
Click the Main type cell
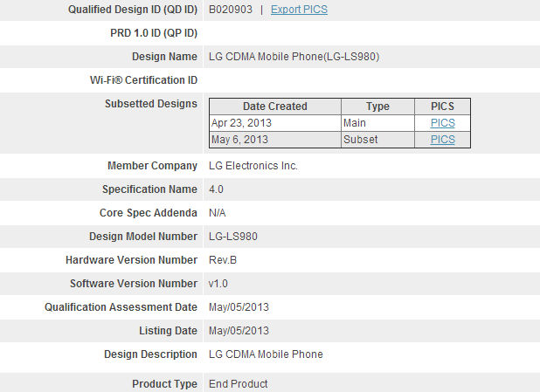pos(355,123)
